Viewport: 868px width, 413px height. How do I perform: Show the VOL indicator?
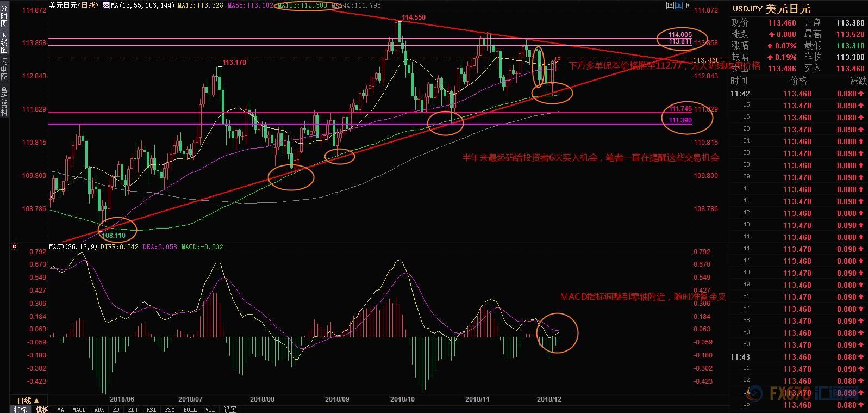[210, 409]
